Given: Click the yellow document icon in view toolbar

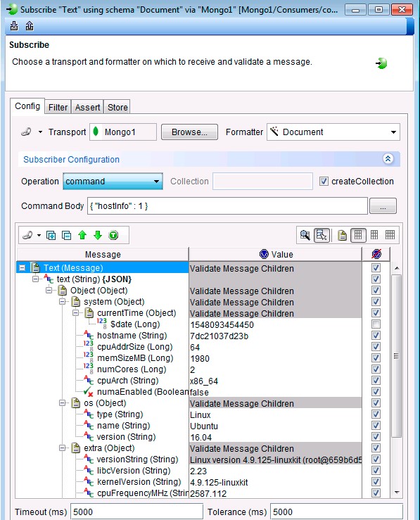Looking at the screenshot, I should tap(342, 236).
